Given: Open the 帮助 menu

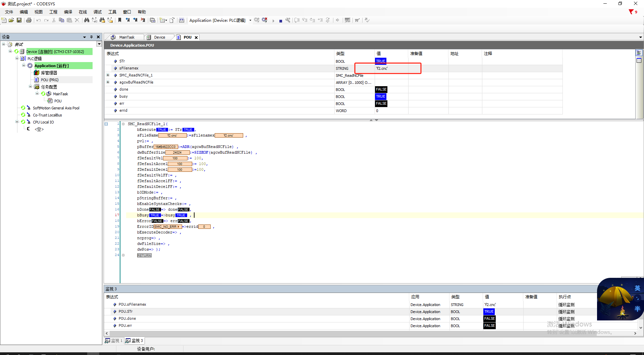Looking at the screenshot, I should tap(142, 12).
